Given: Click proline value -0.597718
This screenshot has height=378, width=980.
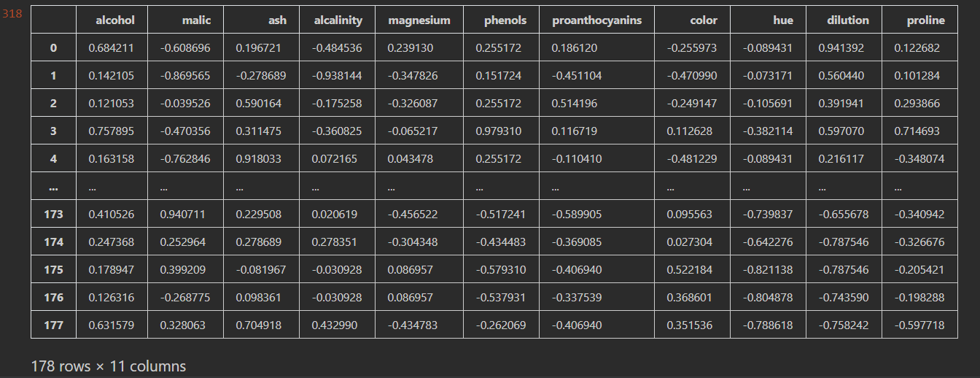Looking at the screenshot, I should [917, 325].
